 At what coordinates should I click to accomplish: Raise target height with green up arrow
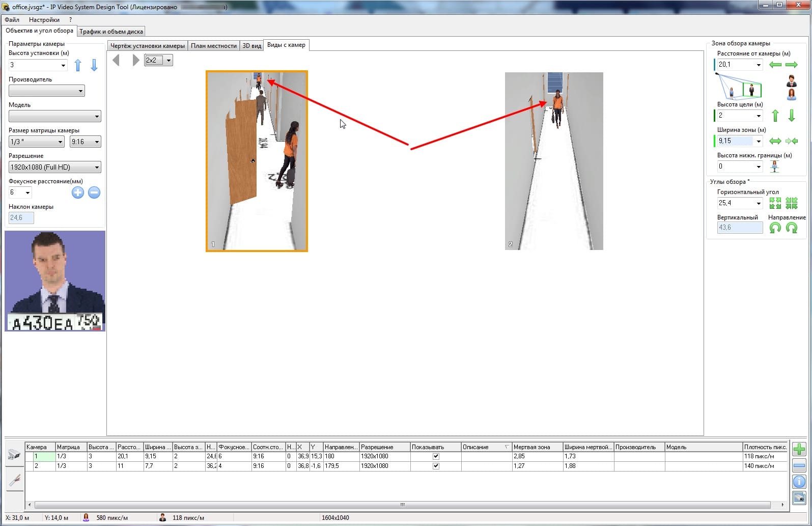(775, 116)
